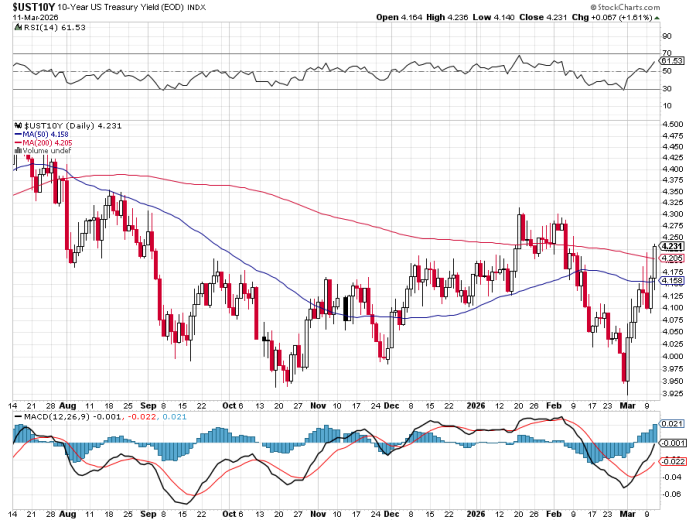Click the Volume bars legend icon
696x520 pixels.
click(x=17, y=151)
